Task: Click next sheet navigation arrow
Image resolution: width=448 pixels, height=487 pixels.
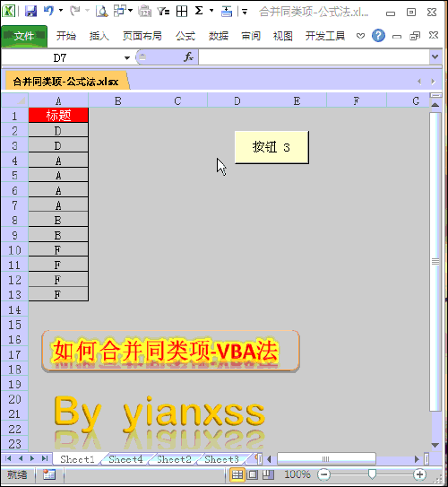Action: (x=32, y=458)
